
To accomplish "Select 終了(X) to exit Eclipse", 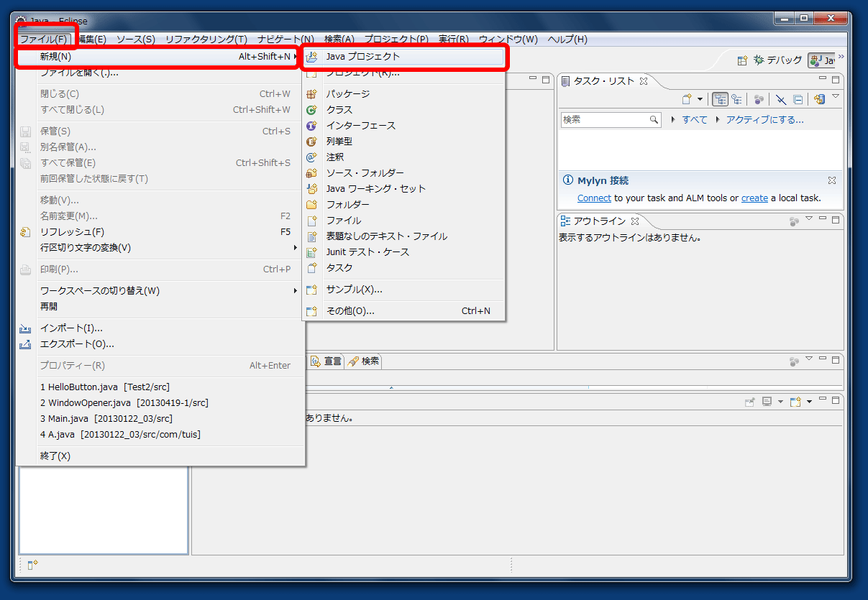I will [159, 456].
